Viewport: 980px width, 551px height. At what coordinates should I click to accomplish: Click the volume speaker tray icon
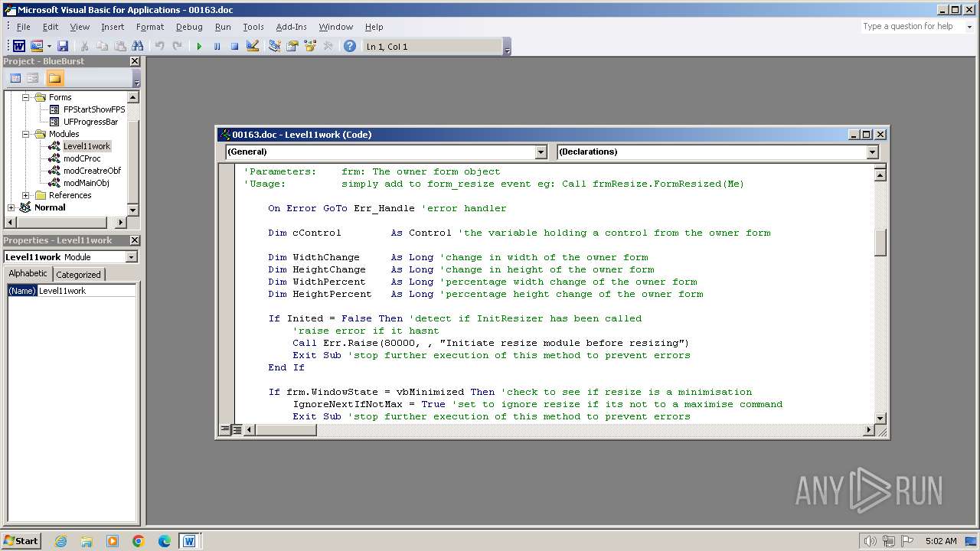[870, 541]
